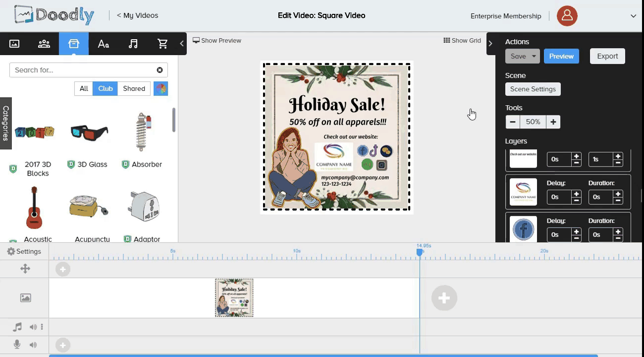
Task: Open the three-dot menu on the music track
Action: [42, 327]
